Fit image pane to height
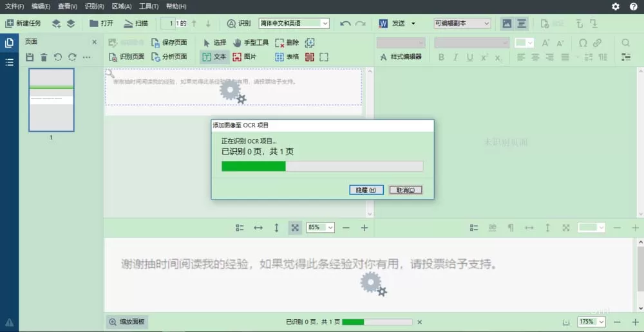The width and height of the screenshot is (644, 332). click(276, 228)
